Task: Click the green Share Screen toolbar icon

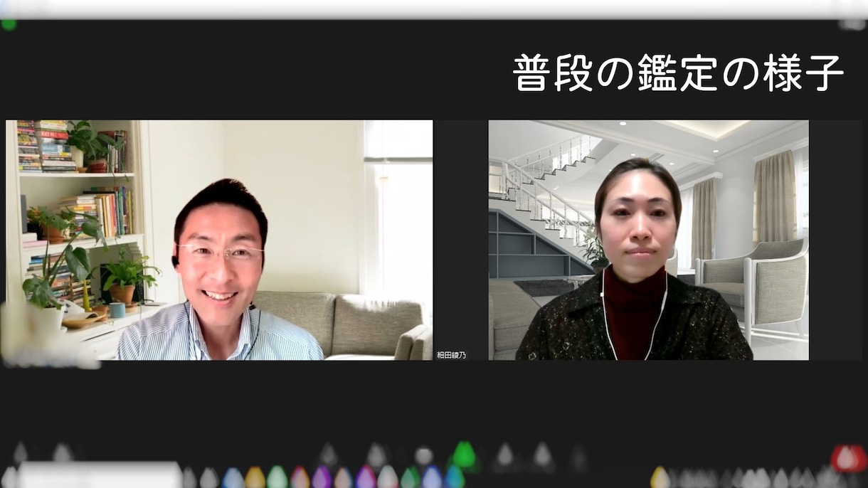Action: pyautogui.click(x=464, y=455)
